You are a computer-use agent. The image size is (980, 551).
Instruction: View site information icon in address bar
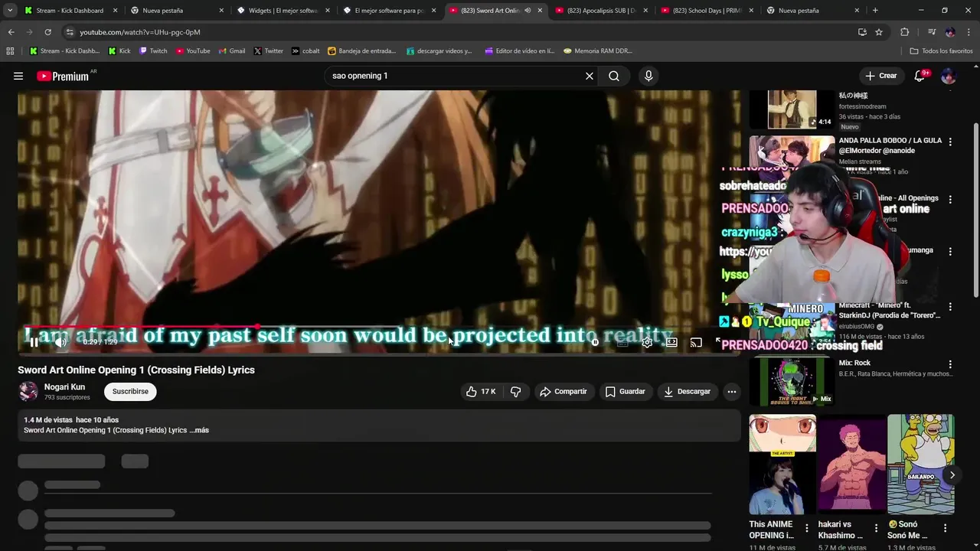pyautogui.click(x=70, y=32)
